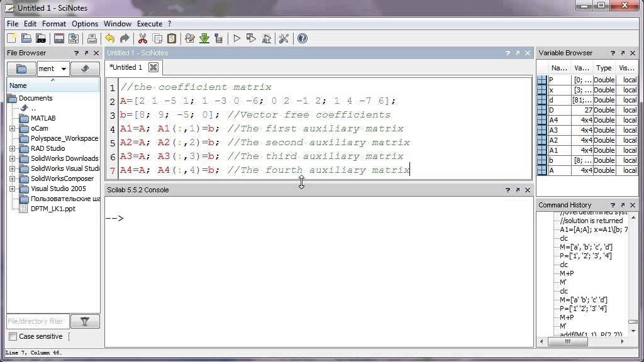Open the code navigator icon
Viewport: 644px width, 362px height.
pyautogui.click(x=218, y=38)
